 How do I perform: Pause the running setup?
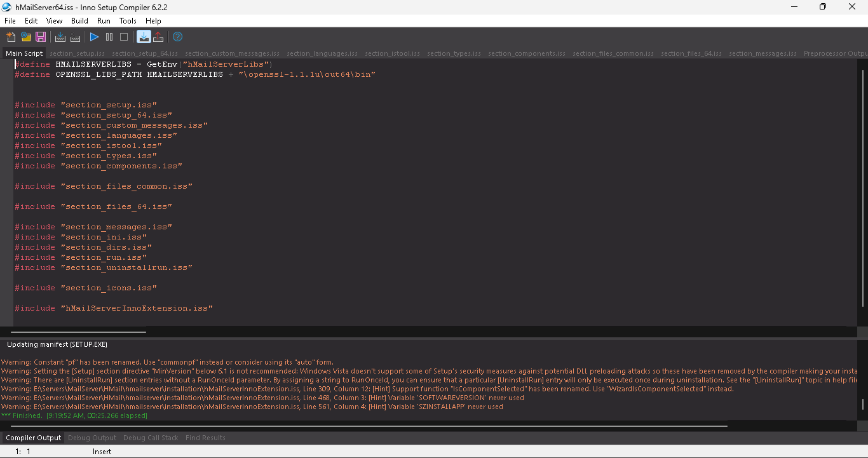click(x=109, y=37)
